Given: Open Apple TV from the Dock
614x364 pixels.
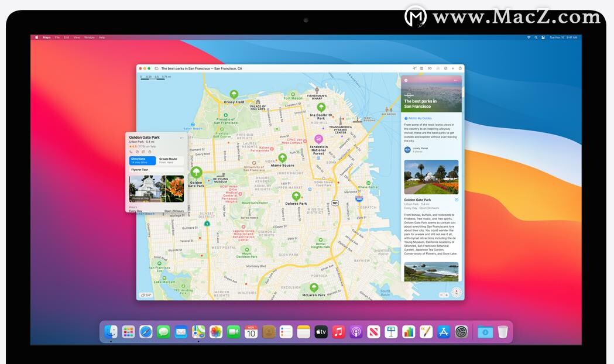Looking at the screenshot, I should click(x=321, y=332).
